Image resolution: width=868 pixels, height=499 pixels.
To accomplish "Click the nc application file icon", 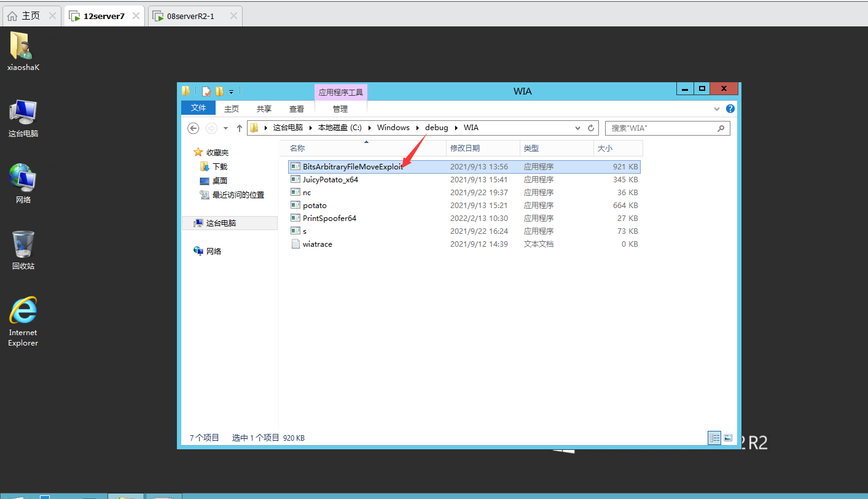I will [295, 192].
